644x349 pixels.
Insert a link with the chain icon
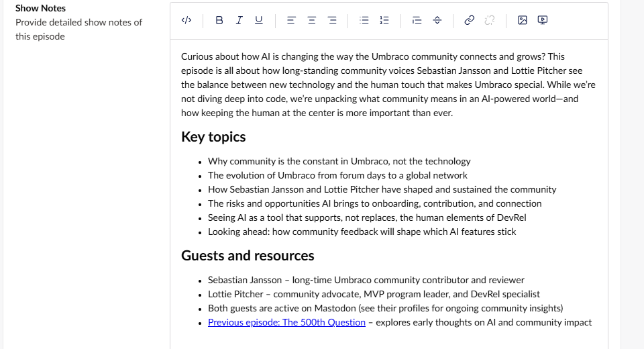[470, 20]
